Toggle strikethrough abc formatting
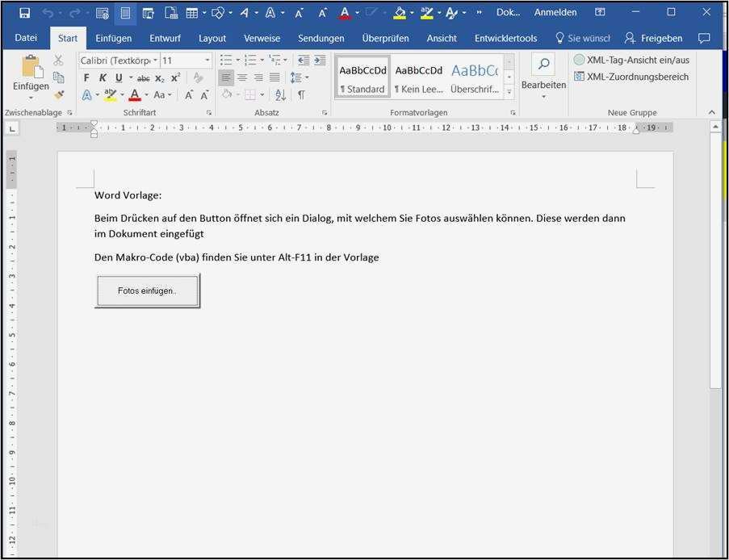Image resolution: width=729 pixels, height=560 pixels. pos(143,78)
